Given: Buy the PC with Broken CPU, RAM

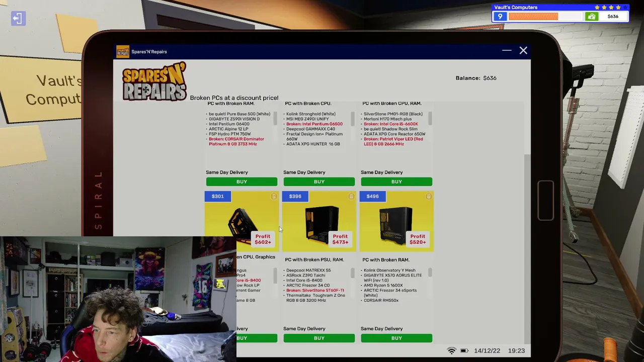Looking at the screenshot, I should click(x=396, y=182).
